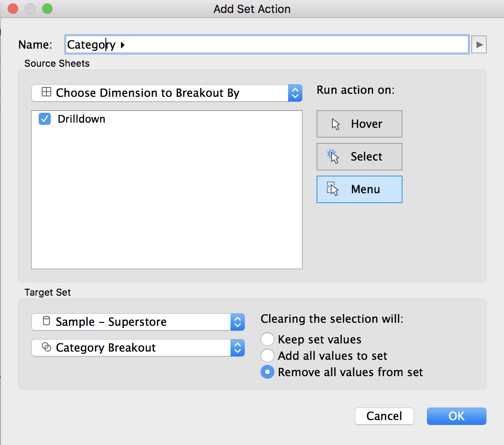Click the set icon beside Category Breakout
The height and width of the screenshot is (445, 504).
[x=46, y=347]
